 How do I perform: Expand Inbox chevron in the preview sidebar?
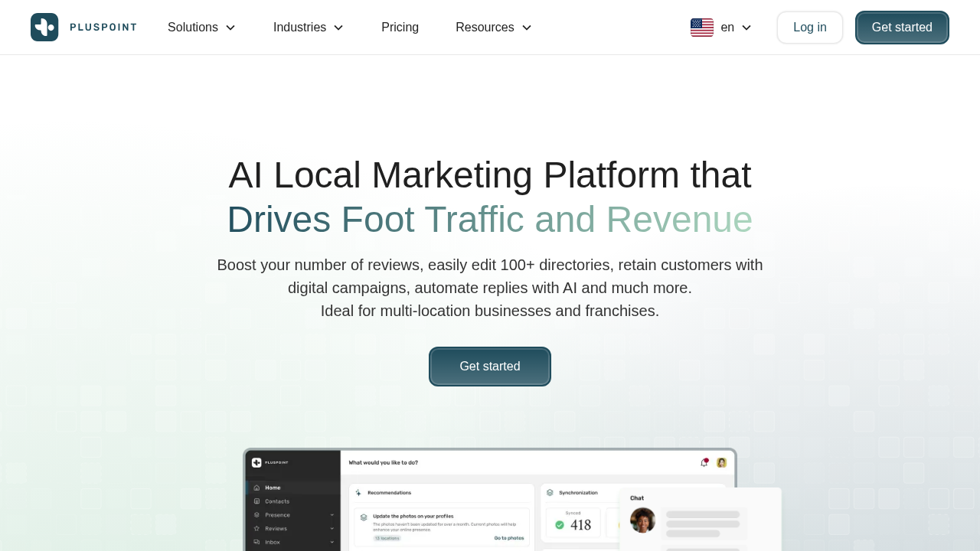(x=332, y=542)
